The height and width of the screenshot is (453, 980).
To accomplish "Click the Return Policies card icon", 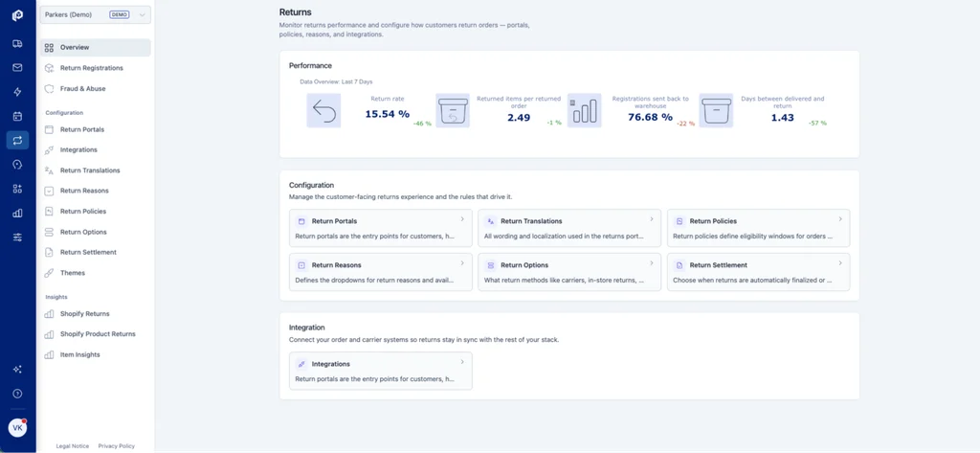I will (679, 221).
